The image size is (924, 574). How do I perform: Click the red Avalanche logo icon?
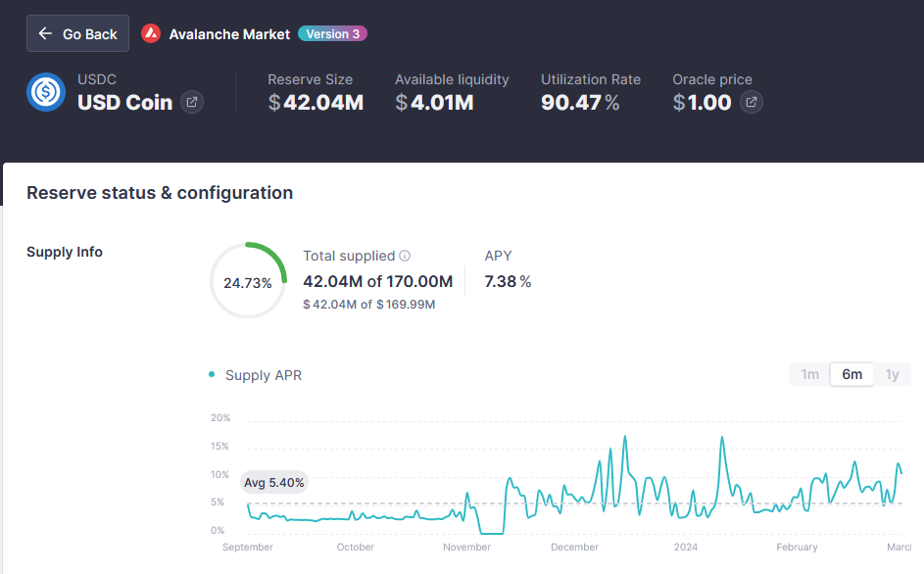tap(151, 33)
